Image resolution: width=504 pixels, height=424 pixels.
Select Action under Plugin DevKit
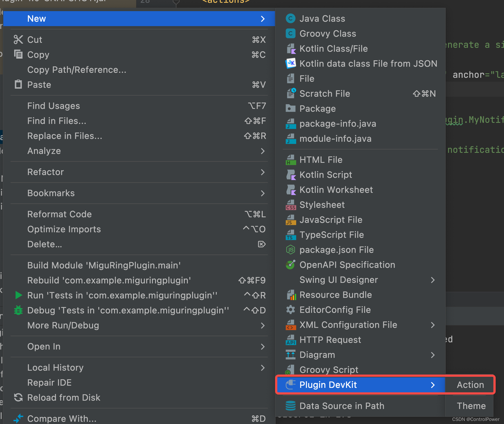click(x=470, y=385)
